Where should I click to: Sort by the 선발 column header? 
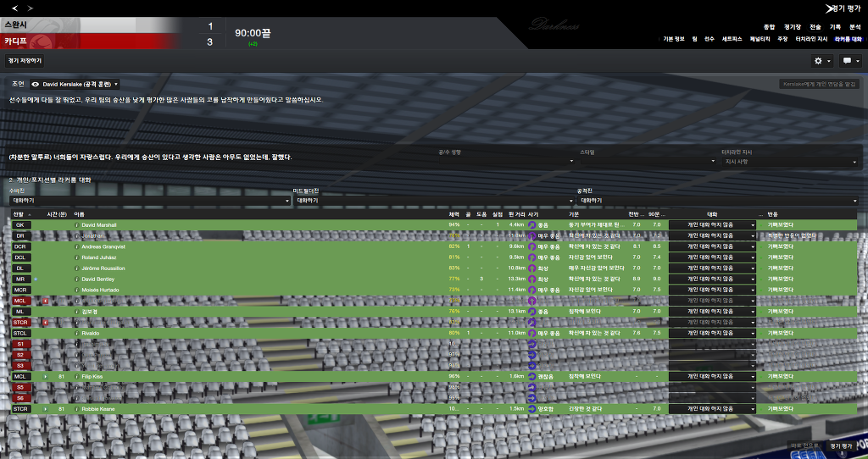[19, 215]
